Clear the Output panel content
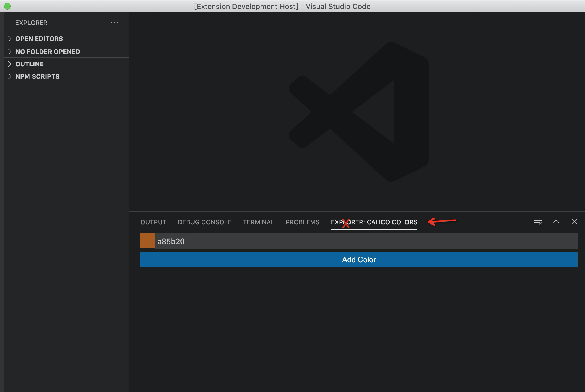 537,222
